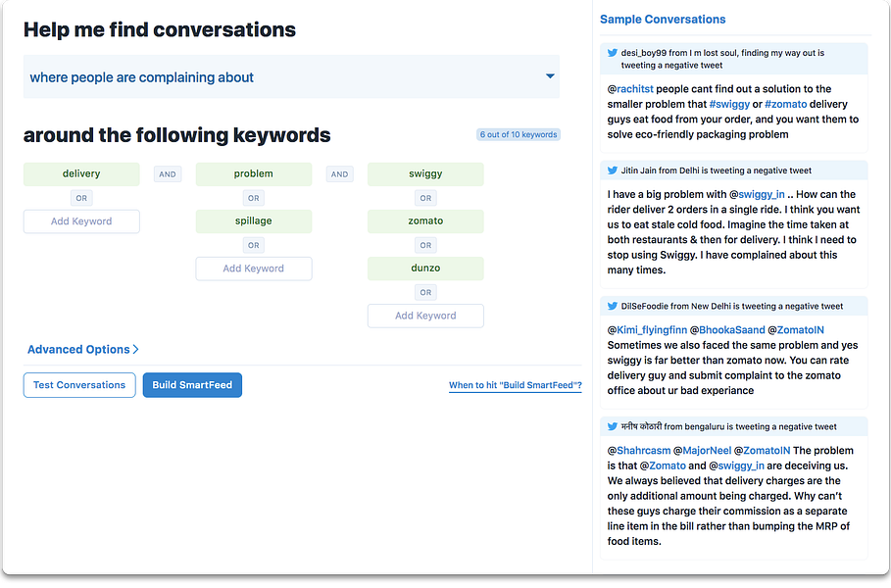
Task: Click the desi_boy99 tweet header text
Action: click(722, 59)
